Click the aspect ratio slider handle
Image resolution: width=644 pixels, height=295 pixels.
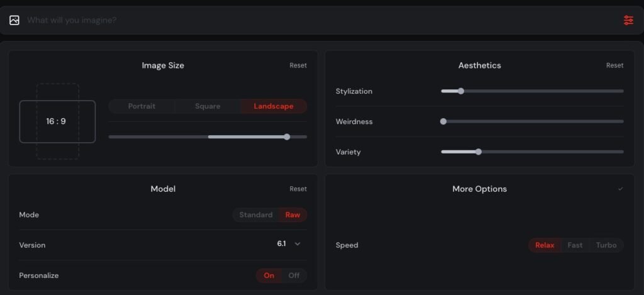click(x=287, y=136)
